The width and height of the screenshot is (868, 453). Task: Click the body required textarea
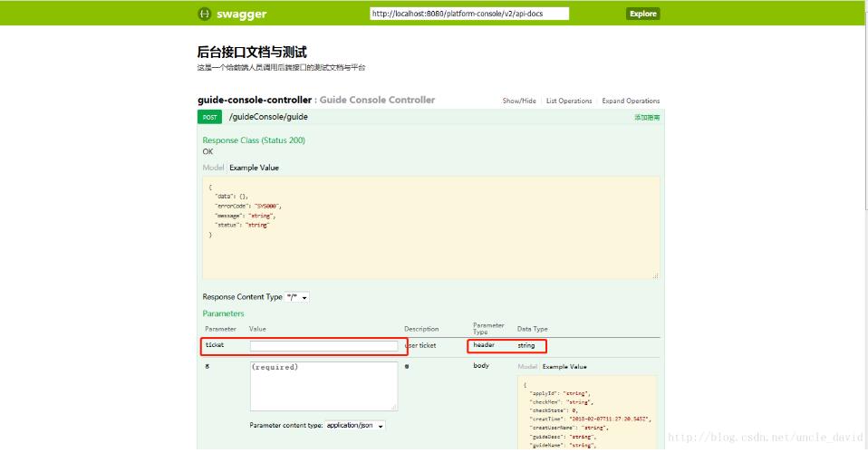[323, 386]
